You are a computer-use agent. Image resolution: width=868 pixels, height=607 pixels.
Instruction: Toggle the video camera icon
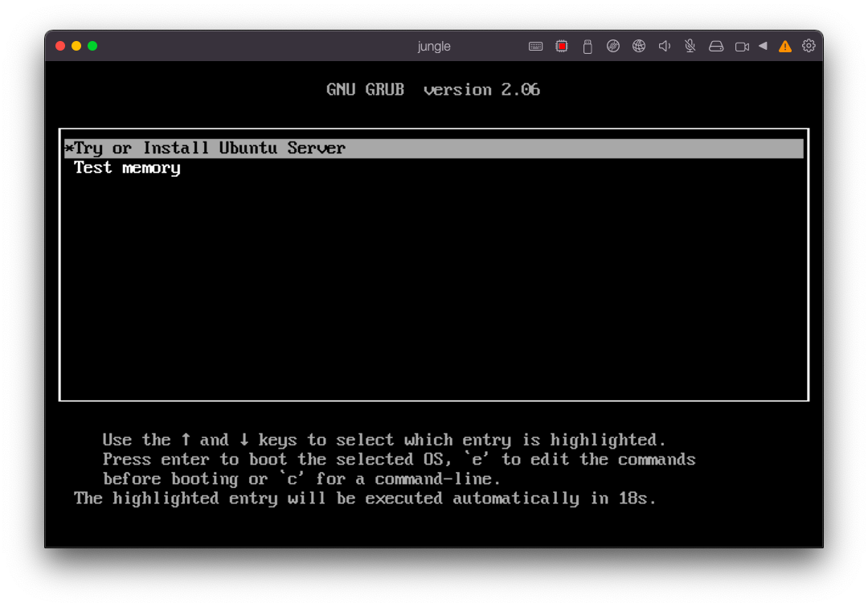click(x=742, y=47)
